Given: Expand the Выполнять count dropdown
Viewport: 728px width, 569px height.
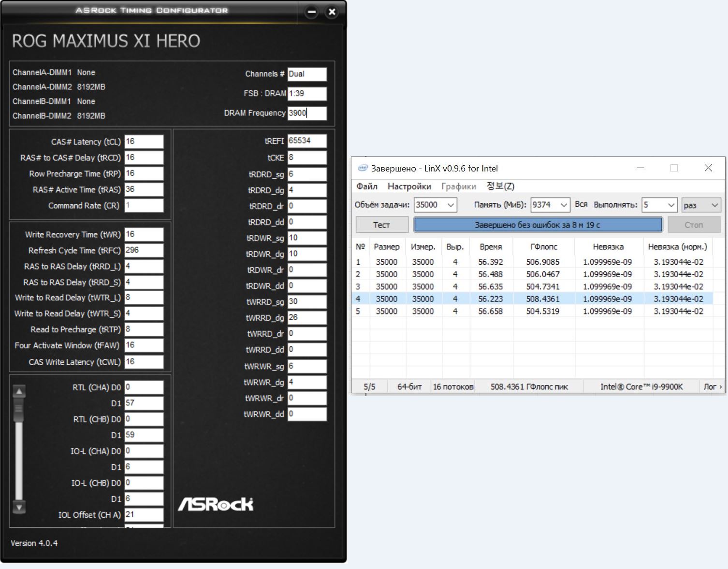Looking at the screenshot, I should tap(671, 205).
